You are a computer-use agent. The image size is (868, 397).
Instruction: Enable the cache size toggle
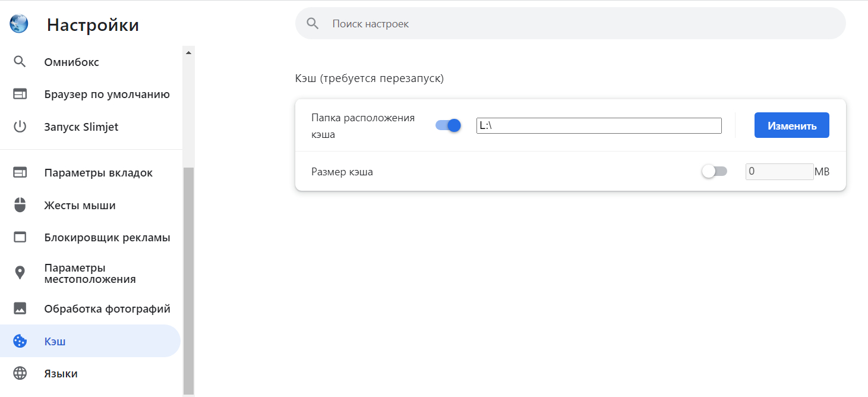pyautogui.click(x=714, y=172)
